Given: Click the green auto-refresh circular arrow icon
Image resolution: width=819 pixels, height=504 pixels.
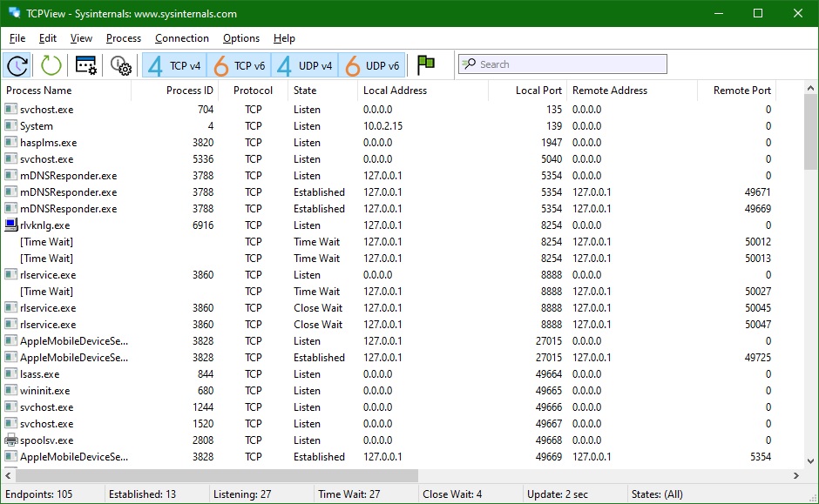Looking at the screenshot, I should 51,65.
